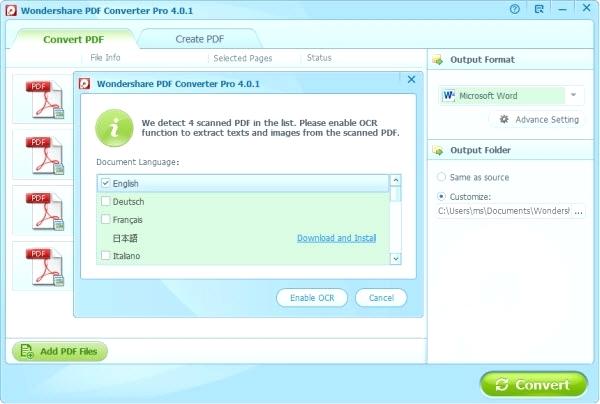Screen dimensions: 600x404
Task: Click the green info icon in dialog
Action: [114, 128]
